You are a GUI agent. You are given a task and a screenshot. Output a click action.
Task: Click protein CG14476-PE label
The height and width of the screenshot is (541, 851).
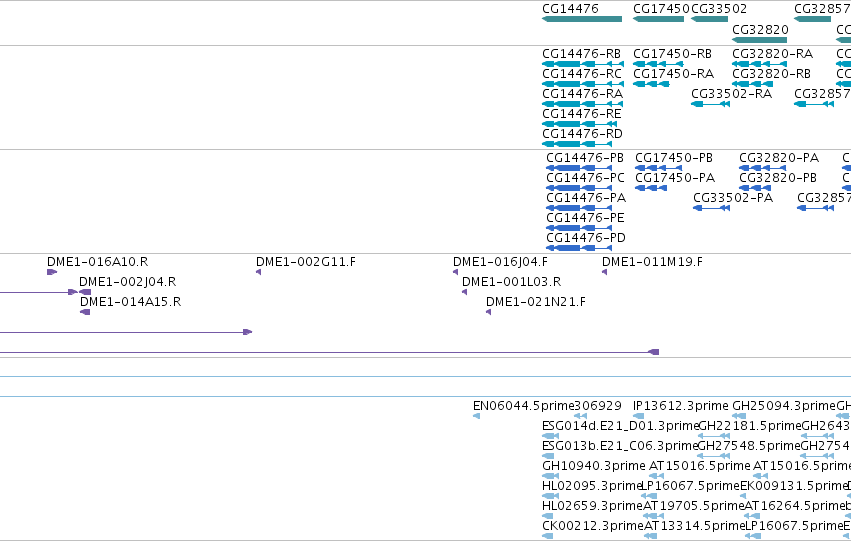[x=585, y=218]
